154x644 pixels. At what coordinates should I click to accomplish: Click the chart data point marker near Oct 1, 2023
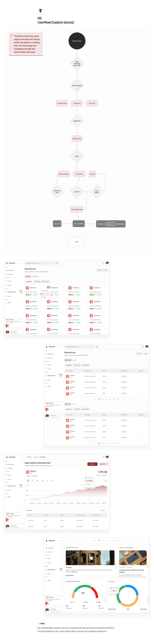click(x=89, y=488)
